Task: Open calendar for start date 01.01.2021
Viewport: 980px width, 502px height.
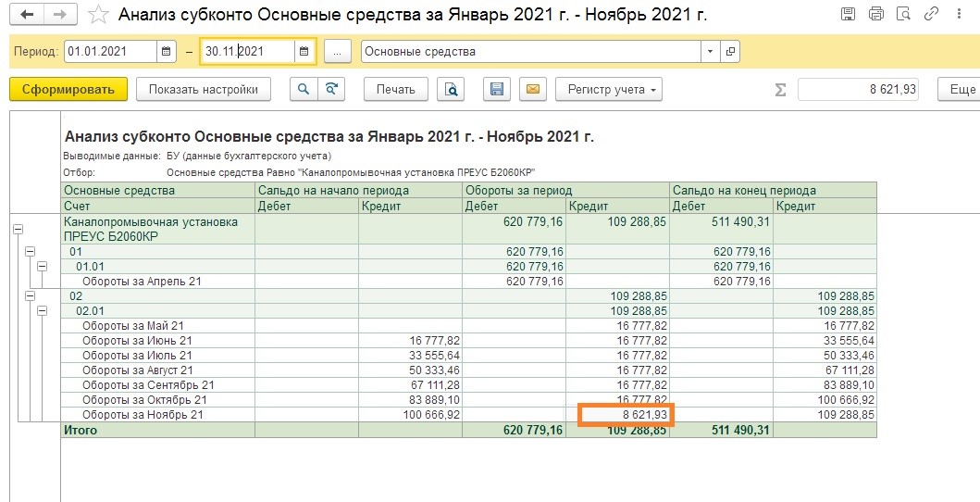Action: pyautogui.click(x=166, y=51)
